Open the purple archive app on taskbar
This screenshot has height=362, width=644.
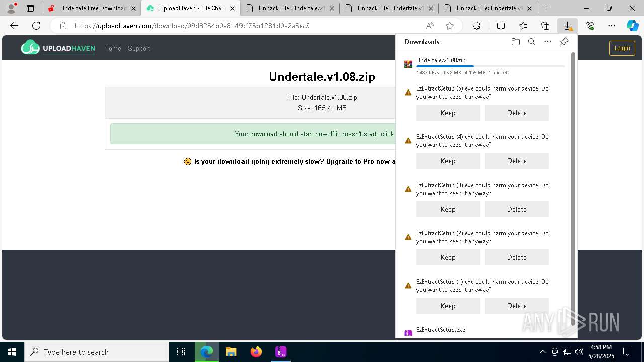click(x=281, y=352)
